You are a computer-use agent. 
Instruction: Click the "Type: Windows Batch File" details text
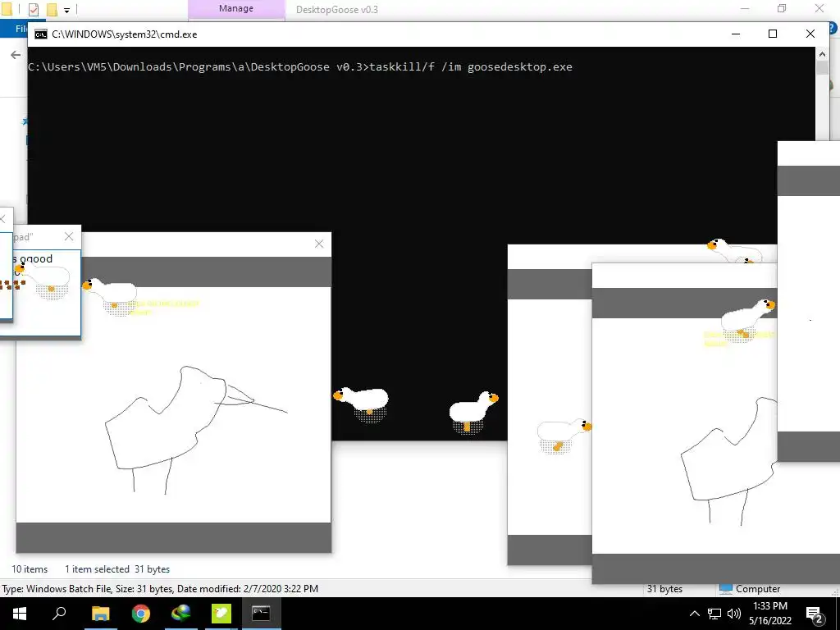pyautogui.click(x=160, y=589)
